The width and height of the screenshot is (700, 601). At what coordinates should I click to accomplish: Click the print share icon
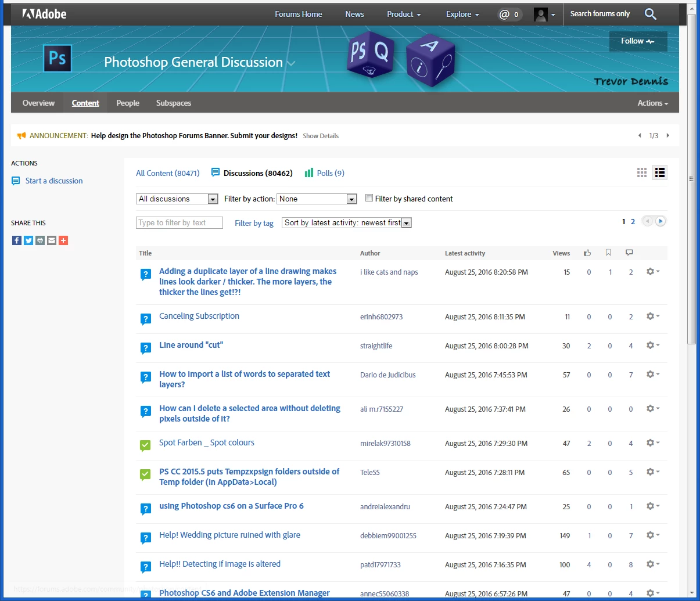click(x=40, y=240)
